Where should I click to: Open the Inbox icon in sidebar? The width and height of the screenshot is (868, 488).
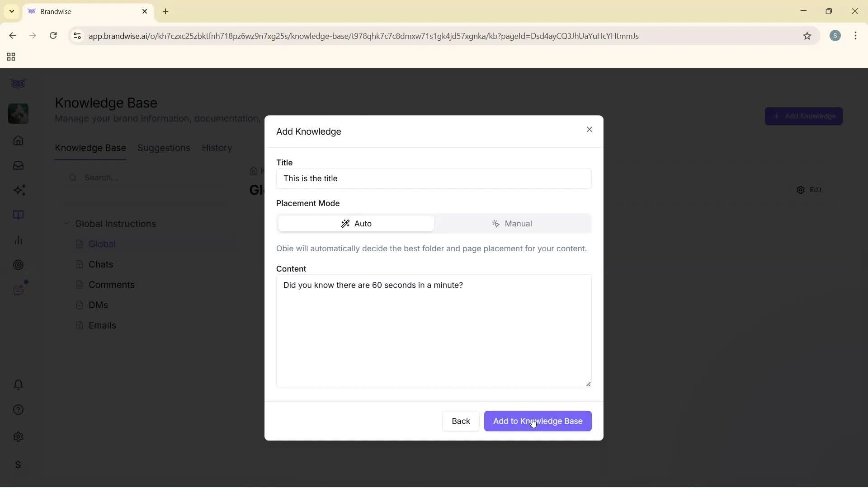18,165
